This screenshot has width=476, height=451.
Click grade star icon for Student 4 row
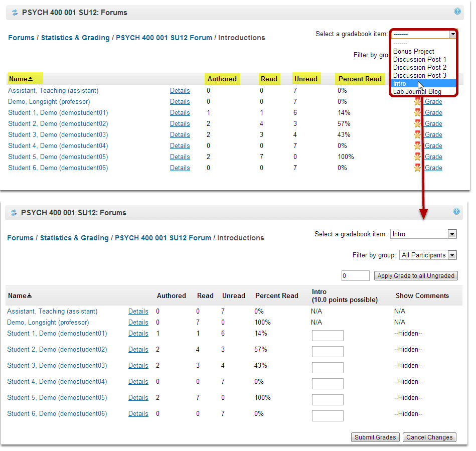[x=417, y=146]
